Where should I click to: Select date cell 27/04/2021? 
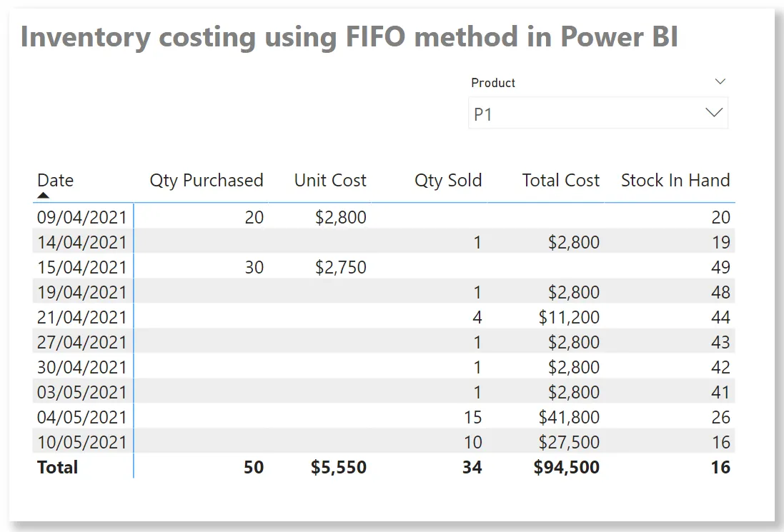click(82, 342)
